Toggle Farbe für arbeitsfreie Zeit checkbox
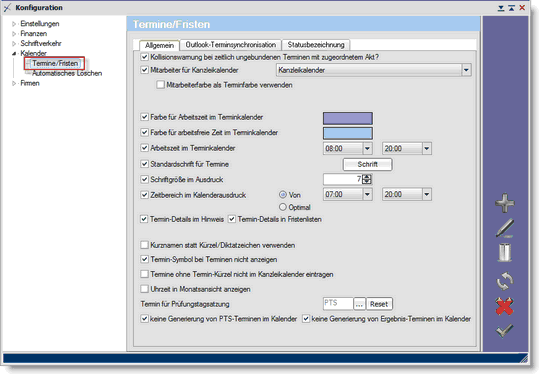This screenshot has height=376, width=541. point(144,132)
